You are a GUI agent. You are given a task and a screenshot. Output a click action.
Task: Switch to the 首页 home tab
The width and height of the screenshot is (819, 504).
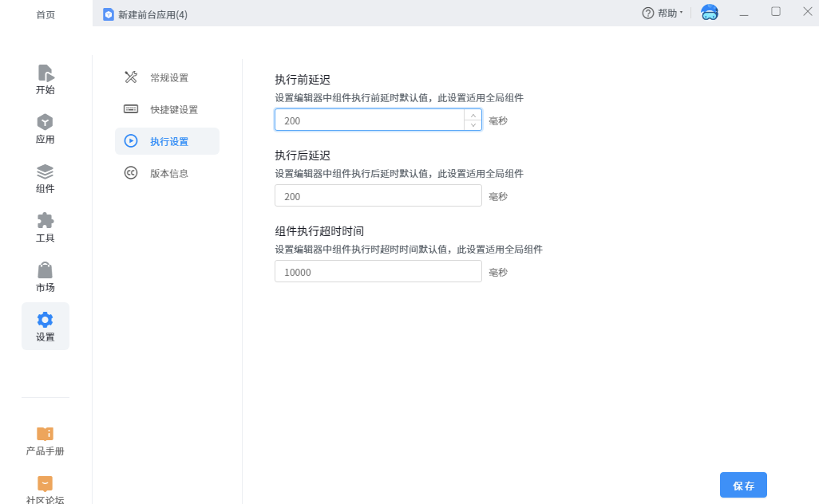(x=45, y=14)
